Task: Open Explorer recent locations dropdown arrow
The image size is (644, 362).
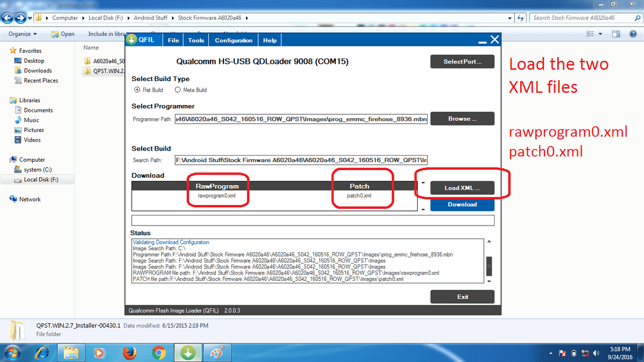Action: coord(30,18)
